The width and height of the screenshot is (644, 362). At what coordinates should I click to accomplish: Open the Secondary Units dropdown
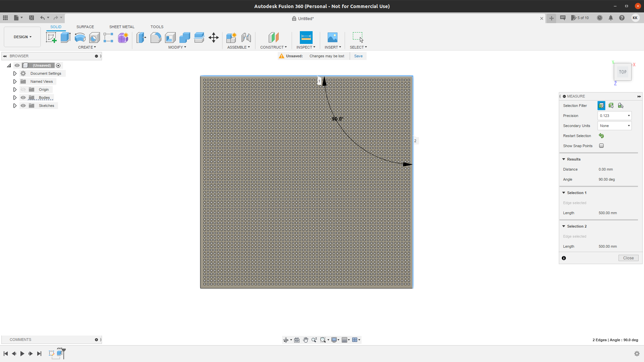point(614,126)
